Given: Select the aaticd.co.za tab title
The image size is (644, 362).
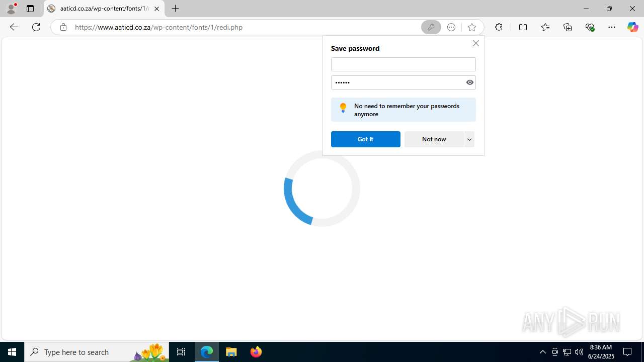Looking at the screenshot, I should 104,9.
